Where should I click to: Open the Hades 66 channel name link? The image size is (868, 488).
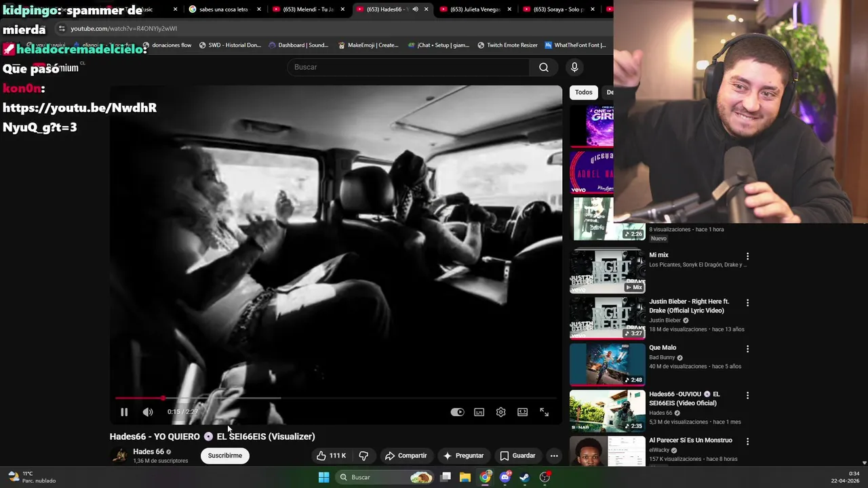click(149, 451)
